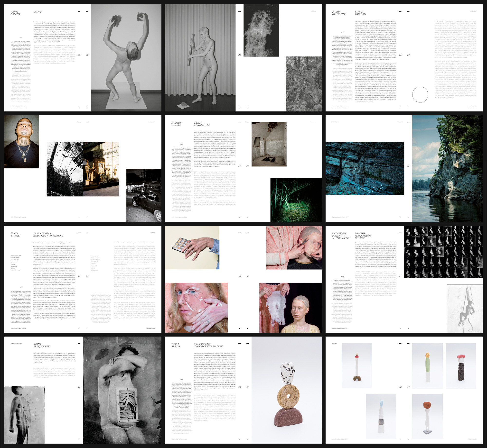Select photo of mask being peeled off

291,308
